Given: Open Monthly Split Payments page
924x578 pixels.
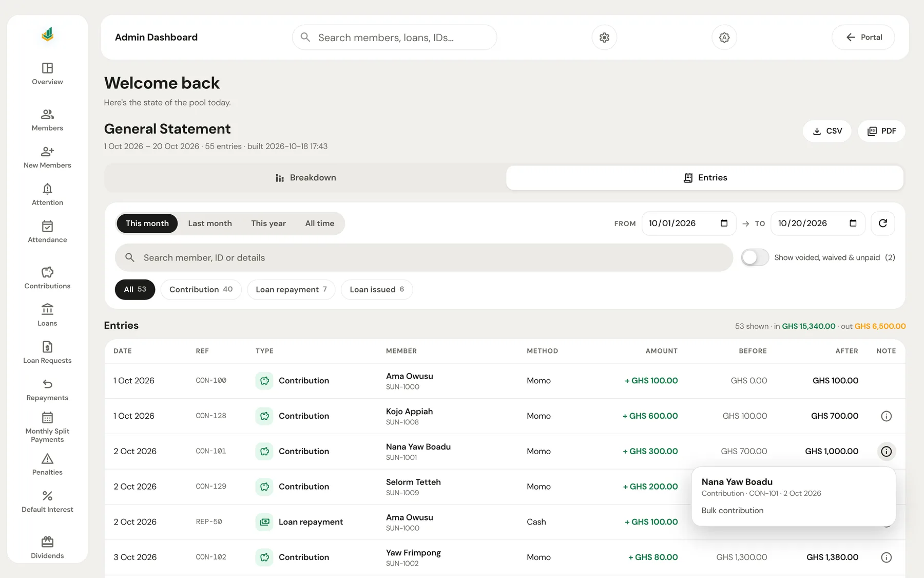Looking at the screenshot, I should pyautogui.click(x=47, y=427).
